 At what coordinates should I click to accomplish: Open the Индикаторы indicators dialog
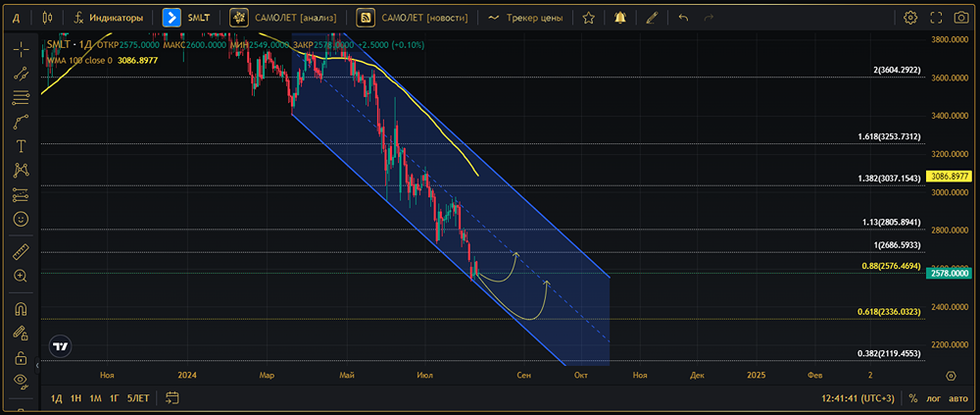coord(108,18)
